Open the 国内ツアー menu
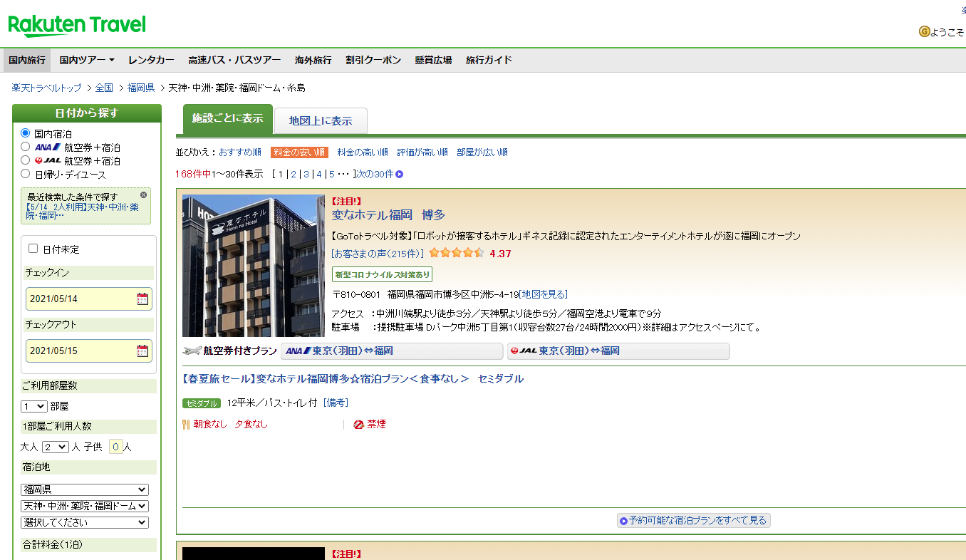The height and width of the screenshot is (560, 966). tap(87, 60)
